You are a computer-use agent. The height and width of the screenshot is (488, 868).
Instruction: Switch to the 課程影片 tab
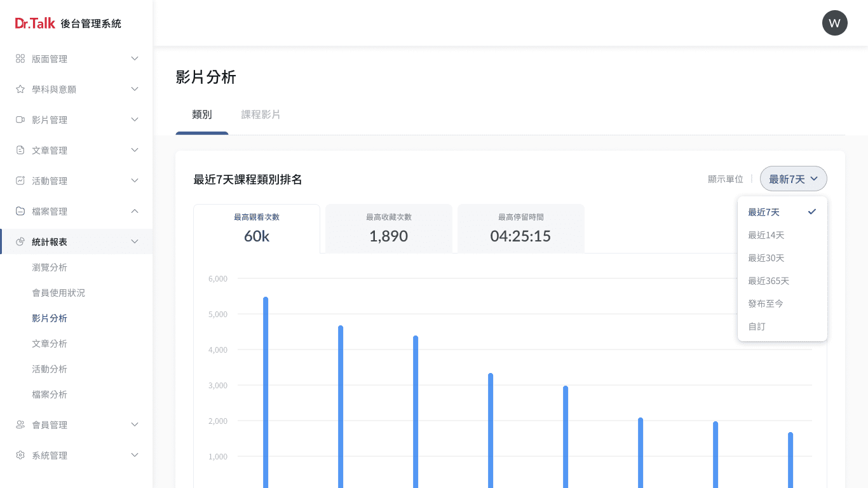[x=261, y=115]
